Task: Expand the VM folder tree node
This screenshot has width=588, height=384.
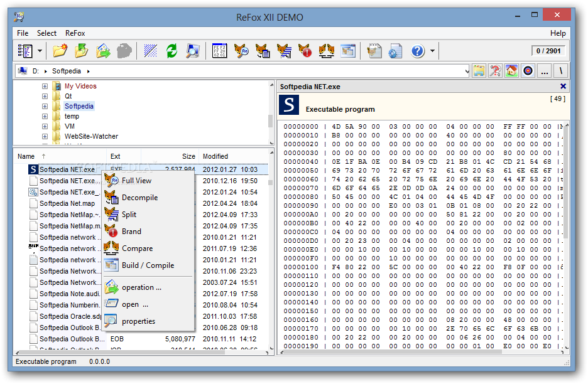Action: [45, 127]
